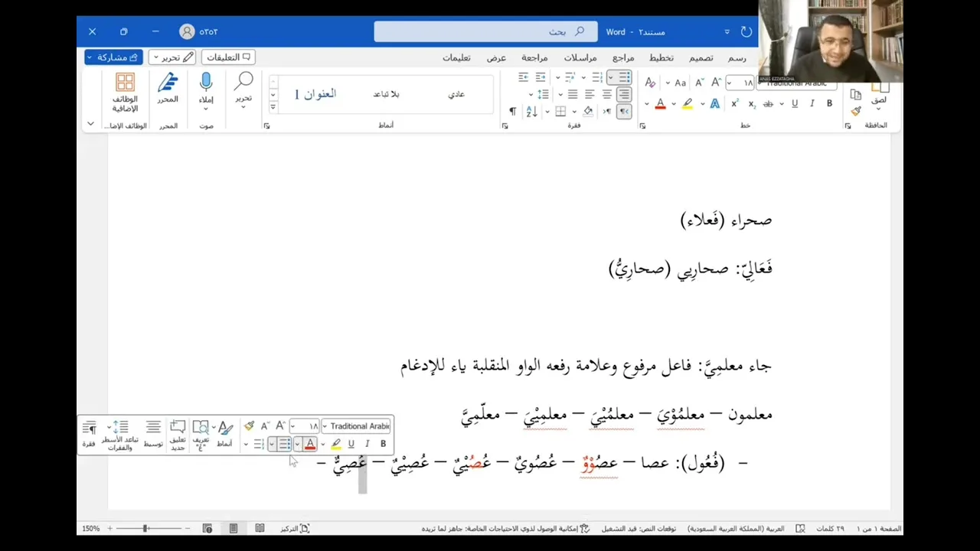Toggle Bold in the floating mini toolbar
This screenshot has width=980, height=551.
[x=383, y=444]
